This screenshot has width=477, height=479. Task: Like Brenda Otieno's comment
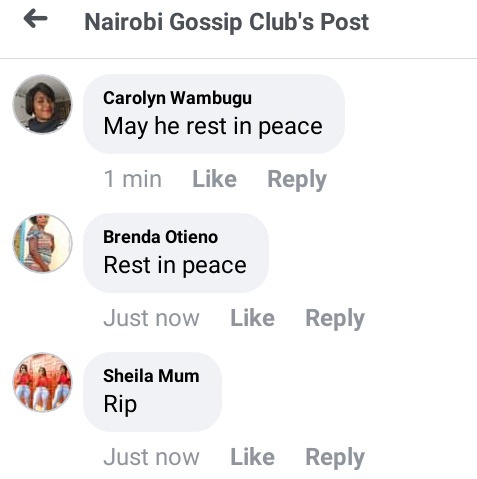253,318
